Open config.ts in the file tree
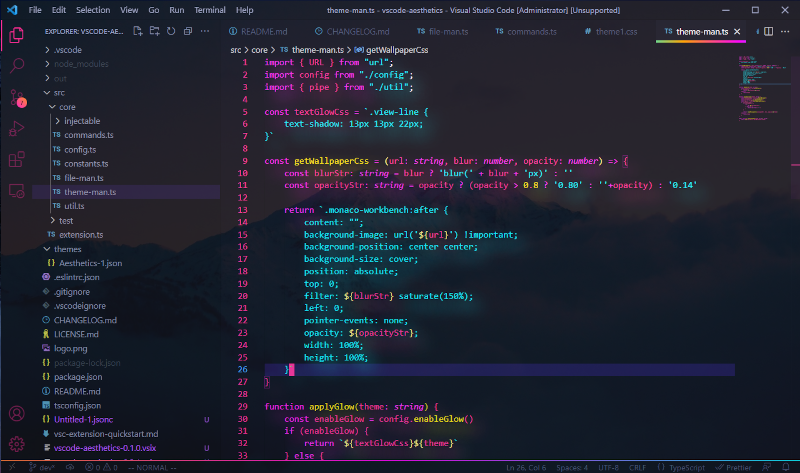The image size is (800, 473). (80, 149)
